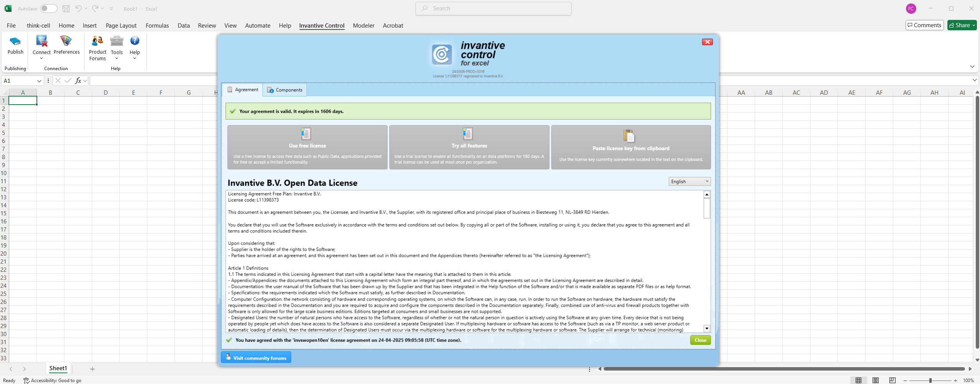Viewport: 980px width, 384px height.
Task: Switch to the Modeler ribbon tab
Action: coord(363,25)
